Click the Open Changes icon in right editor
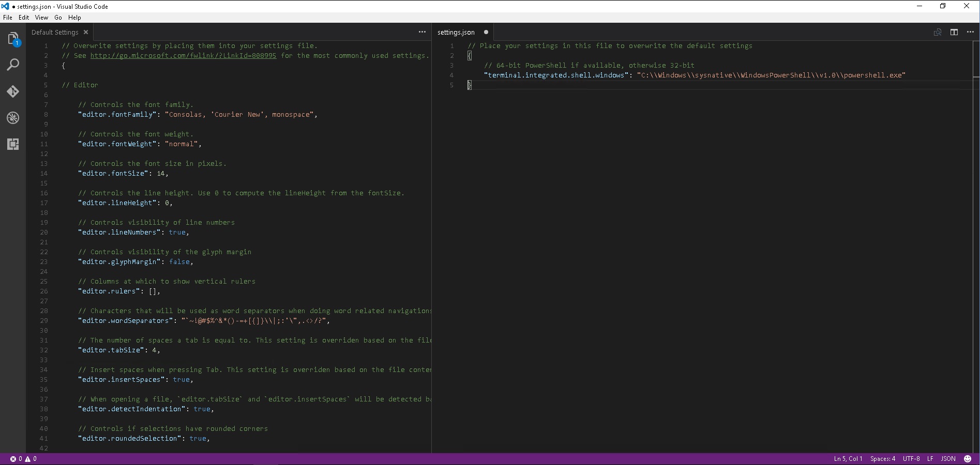 (938, 32)
